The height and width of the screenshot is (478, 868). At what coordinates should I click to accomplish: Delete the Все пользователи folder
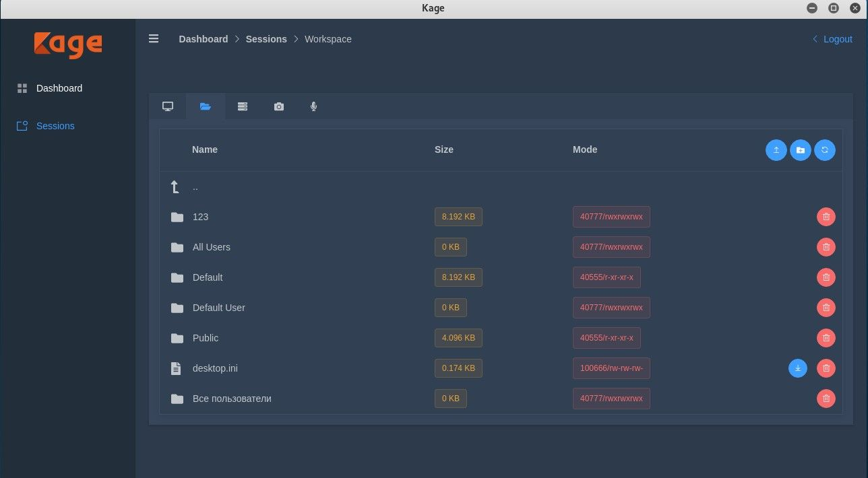[x=826, y=399]
